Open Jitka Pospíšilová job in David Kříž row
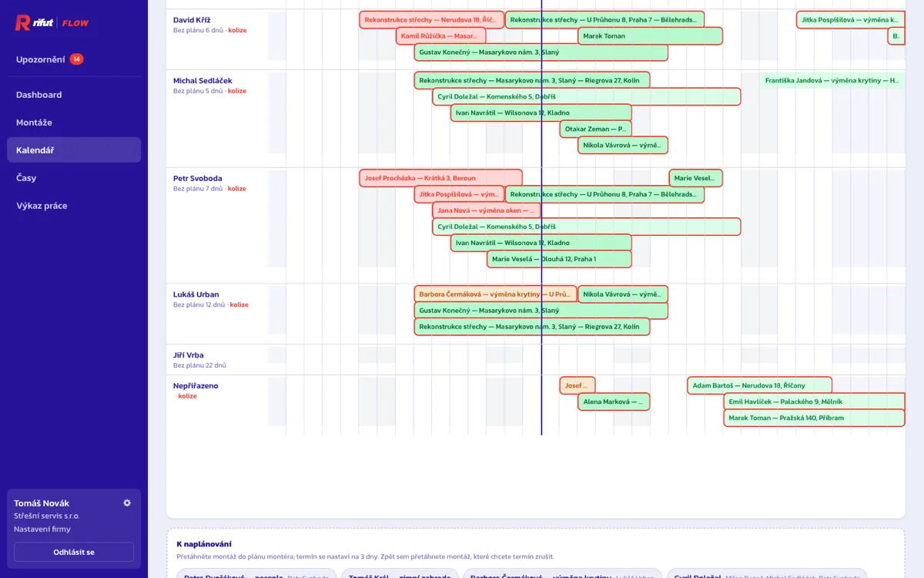Screen dimensions: 924x578 [850, 20]
